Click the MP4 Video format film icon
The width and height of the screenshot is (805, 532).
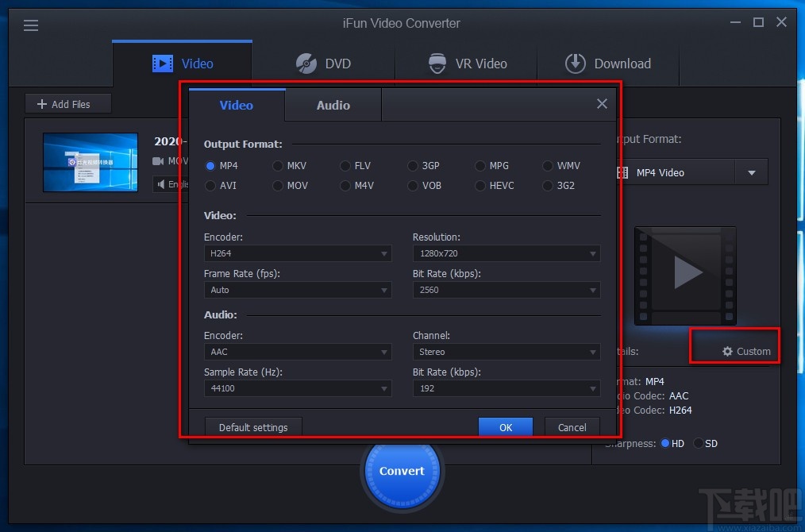[622, 172]
